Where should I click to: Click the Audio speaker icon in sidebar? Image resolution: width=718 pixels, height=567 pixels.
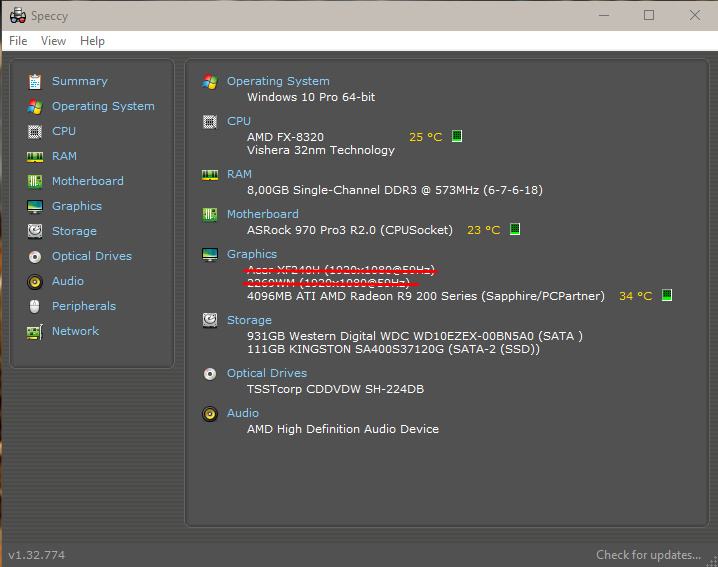coord(35,281)
